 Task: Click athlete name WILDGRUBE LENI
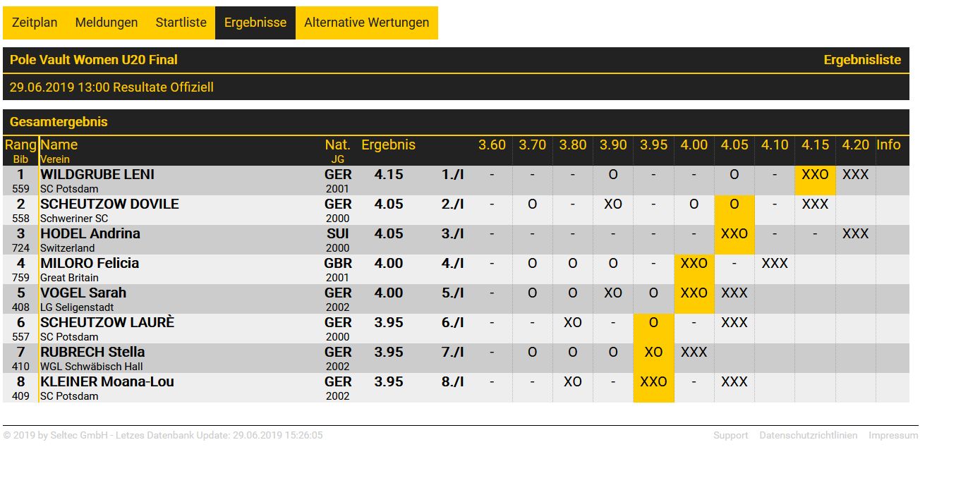coord(97,174)
